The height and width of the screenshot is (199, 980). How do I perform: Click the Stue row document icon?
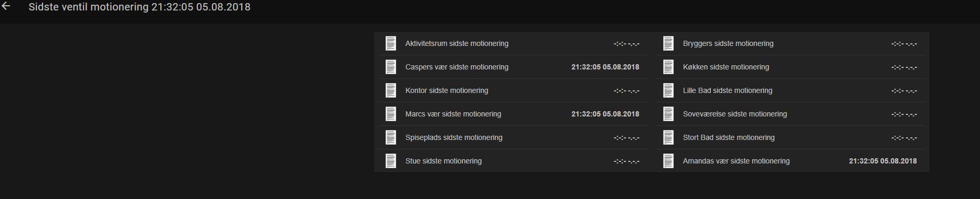point(391,161)
